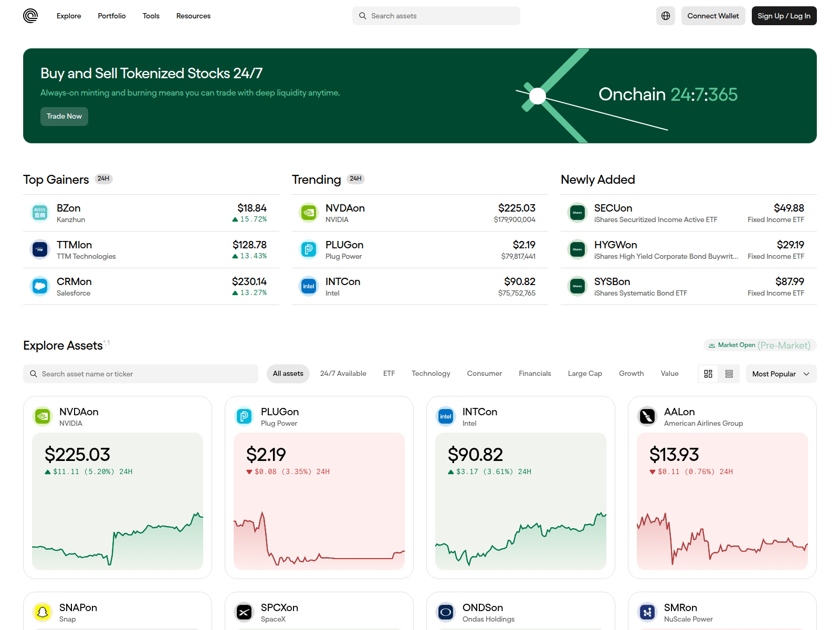Filter assets by Financials

pyautogui.click(x=535, y=374)
